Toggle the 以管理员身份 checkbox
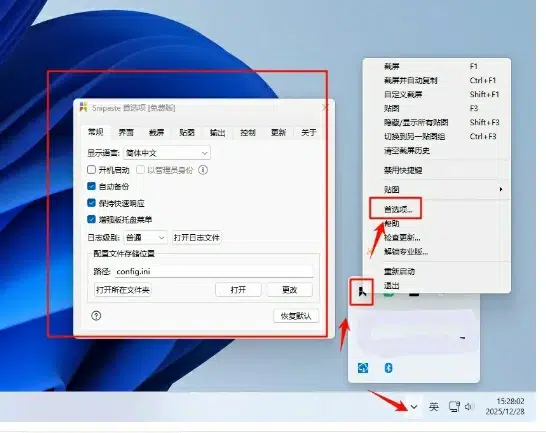This screenshot has width=546, height=433. [140, 170]
